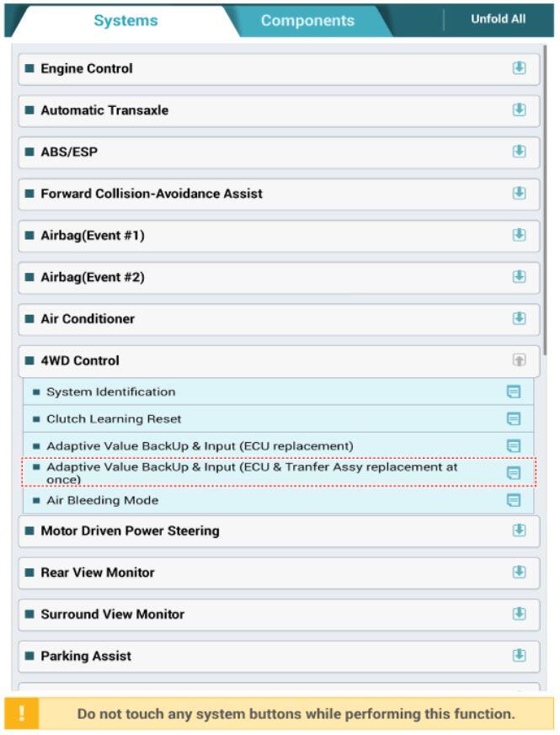The image size is (560, 735).
Task: Collapse the 4WD Control section
Action: pyautogui.click(x=519, y=360)
